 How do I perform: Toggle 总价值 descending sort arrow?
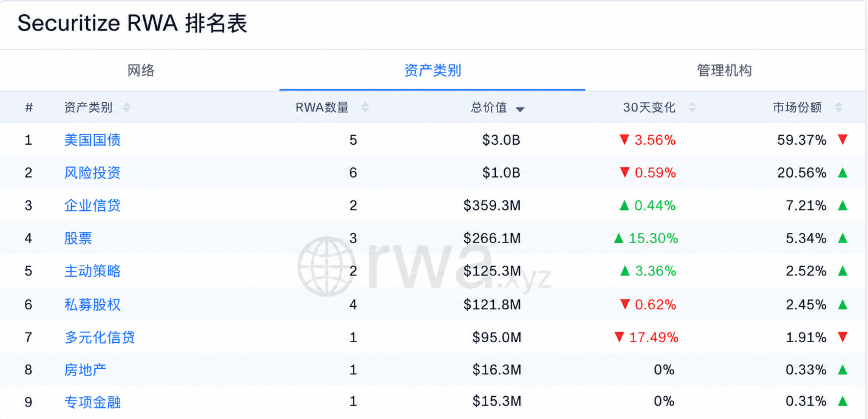(520, 109)
